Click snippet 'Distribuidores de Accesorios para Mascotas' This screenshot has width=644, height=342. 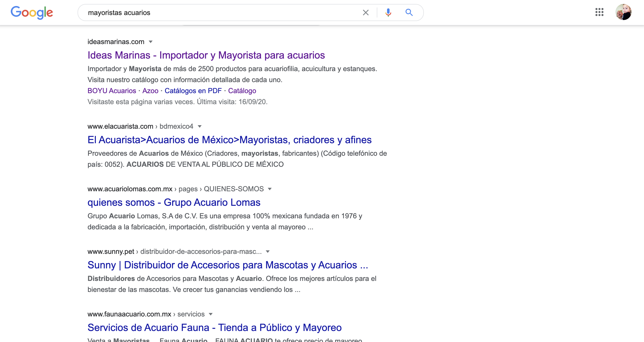[232, 284]
